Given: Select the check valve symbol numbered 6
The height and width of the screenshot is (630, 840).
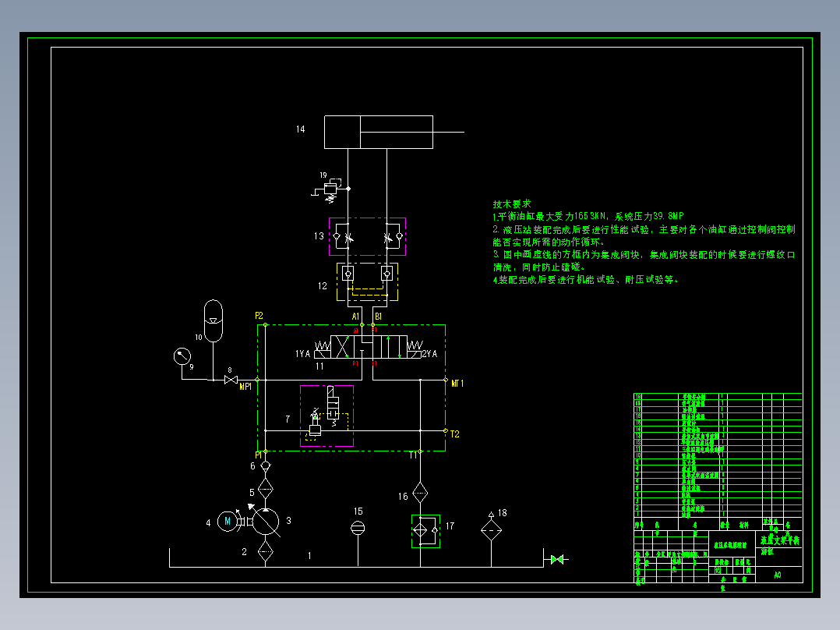Looking at the screenshot, I should click(x=265, y=467).
